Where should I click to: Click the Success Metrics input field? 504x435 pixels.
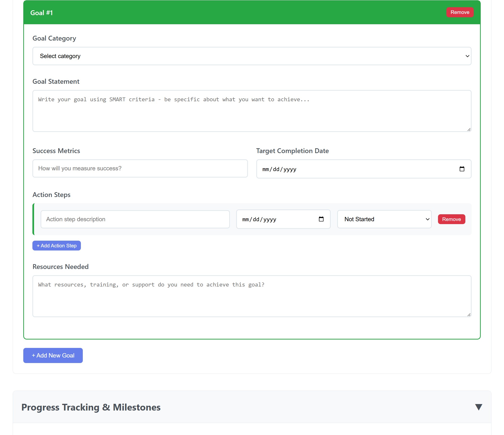tap(140, 168)
